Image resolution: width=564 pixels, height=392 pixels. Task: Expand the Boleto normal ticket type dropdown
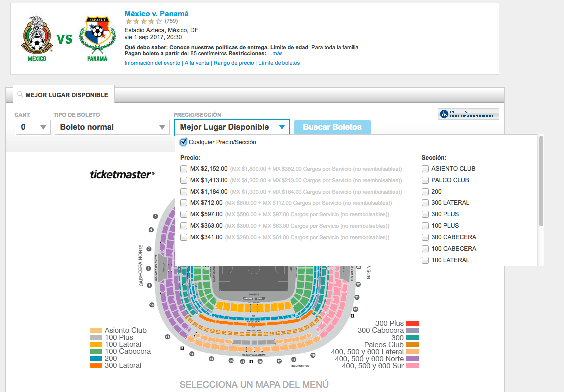point(112,127)
